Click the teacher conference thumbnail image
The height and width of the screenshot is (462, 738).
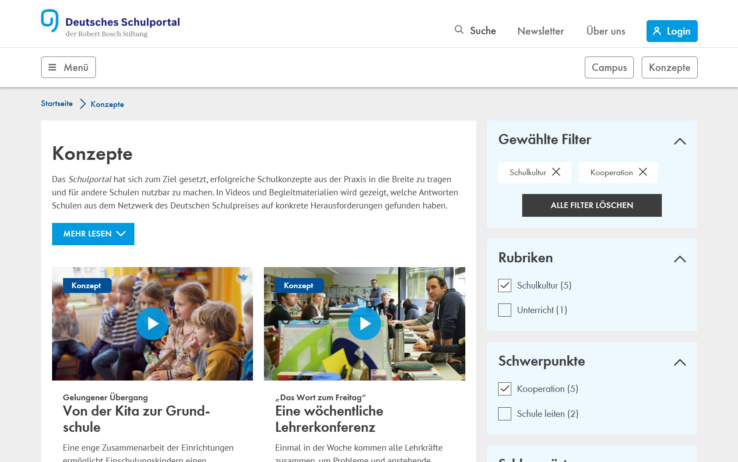(x=365, y=324)
